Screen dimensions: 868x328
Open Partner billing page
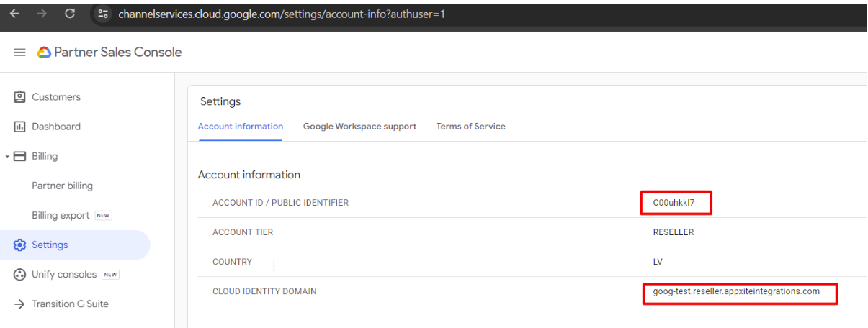click(62, 186)
